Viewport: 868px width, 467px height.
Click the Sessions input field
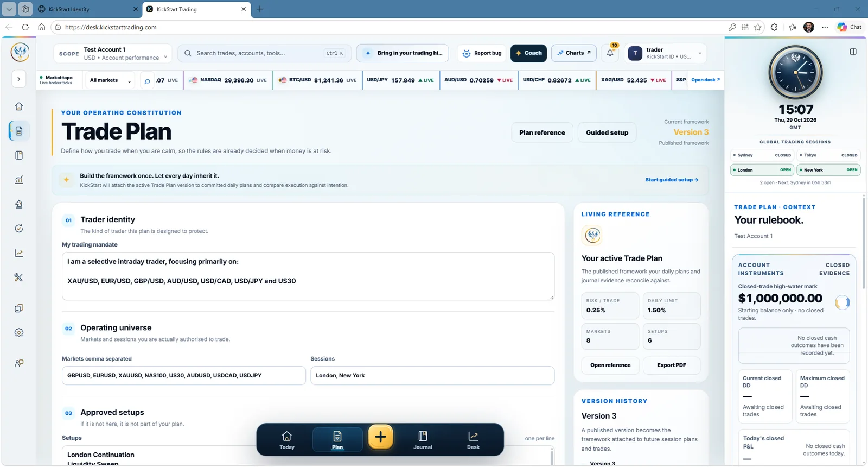[432, 376]
